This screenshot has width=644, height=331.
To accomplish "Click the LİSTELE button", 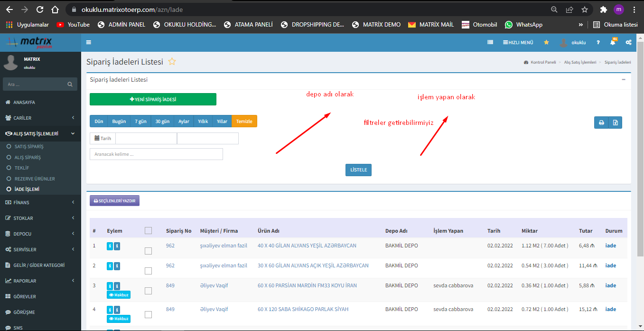I will point(358,170).
